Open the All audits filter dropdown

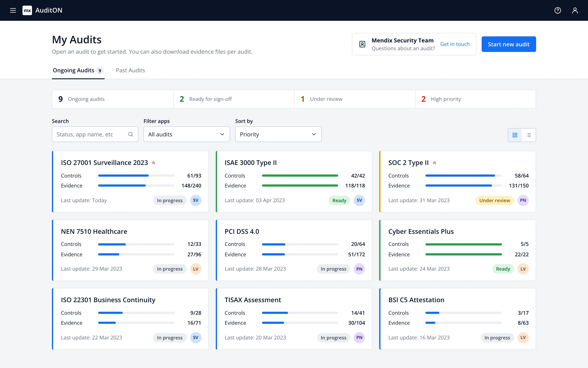click(187, 134)
